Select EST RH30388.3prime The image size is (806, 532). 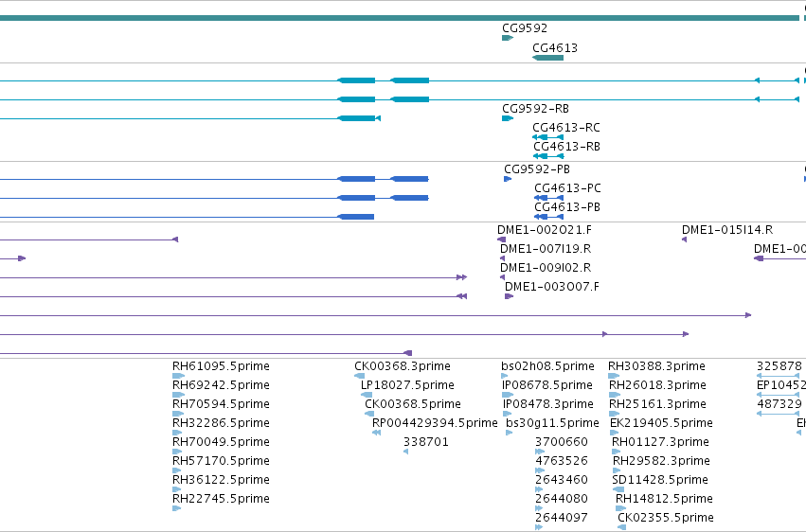tap(656, 366)
